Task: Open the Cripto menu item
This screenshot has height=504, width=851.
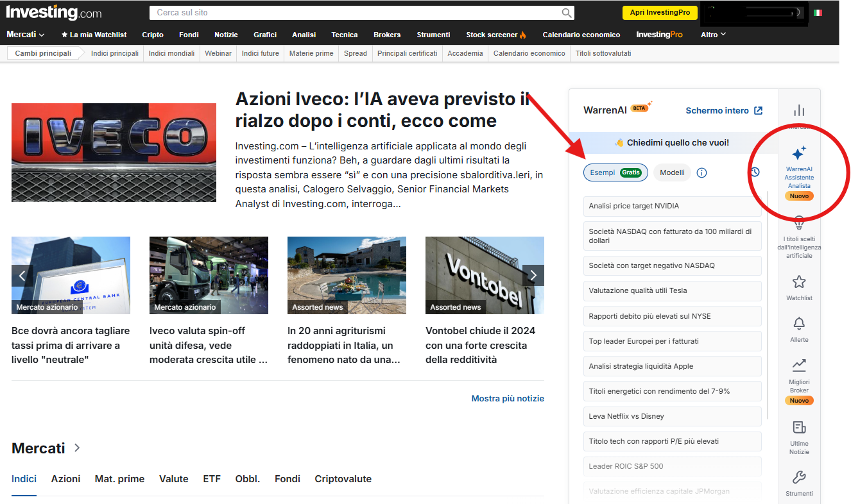Action: (x=153, y=35)
